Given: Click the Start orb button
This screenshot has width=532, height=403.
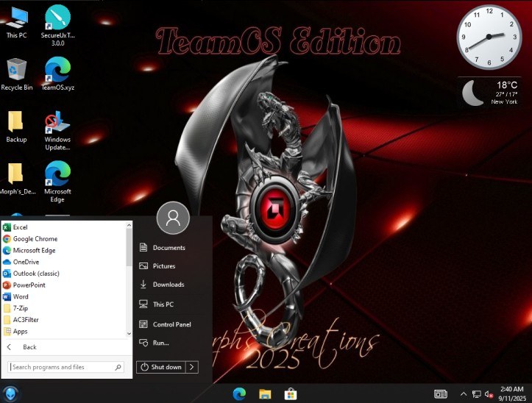Looking at the screenshot, I should pyautogui.click(x=10, y=394).
